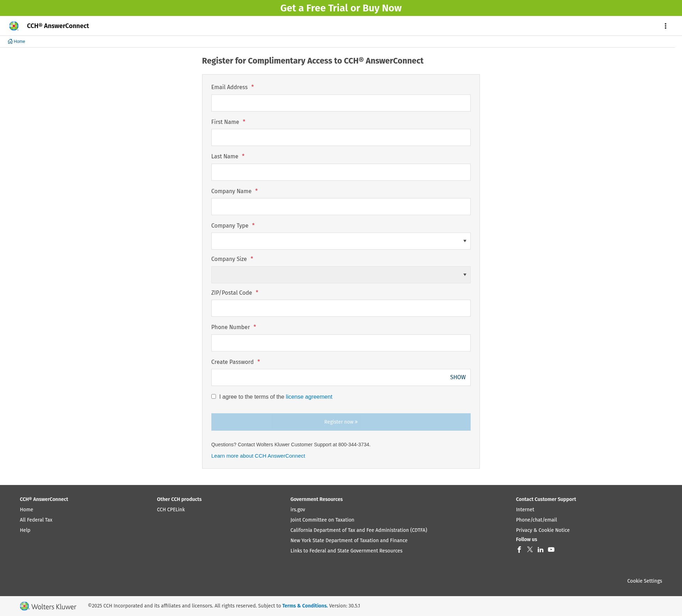Expand the Company Type dropdown
The width and height of the screenshot is (682, 616).
coord(341,241)
